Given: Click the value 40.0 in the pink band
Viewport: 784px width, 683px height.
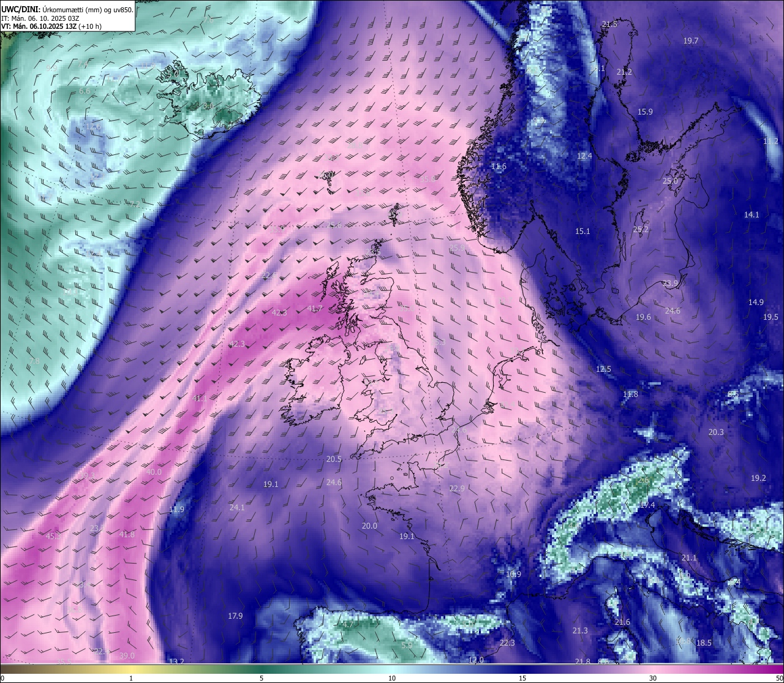Looking at the screenshot, I should point(154,472).
